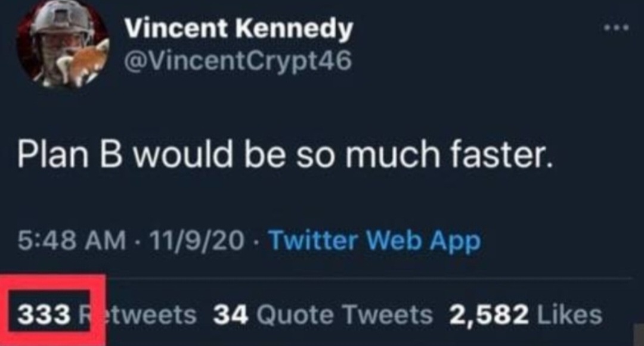The height and width of the screenshot is (346, 644).
Task: Open the Vincent Kennedy display name
Action: coord(239,29)
